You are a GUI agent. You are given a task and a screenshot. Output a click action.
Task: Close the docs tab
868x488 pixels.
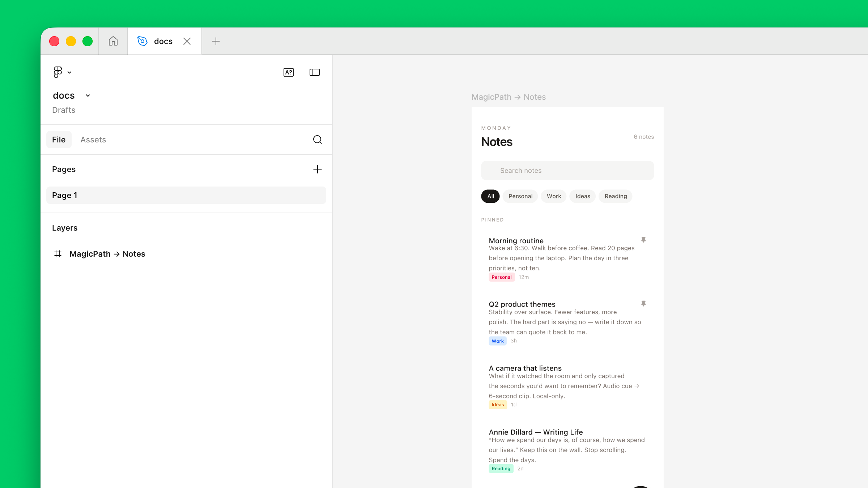[x=187, y=41]
